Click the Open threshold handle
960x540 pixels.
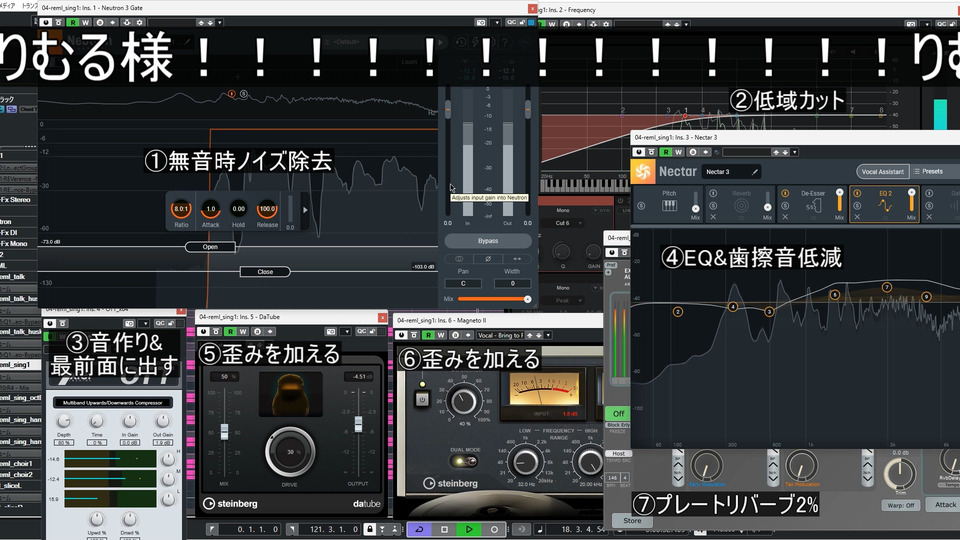point(210,247)
